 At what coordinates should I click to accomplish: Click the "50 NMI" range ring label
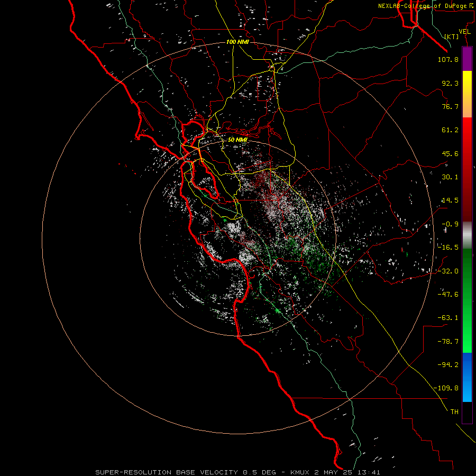point(237,140)
